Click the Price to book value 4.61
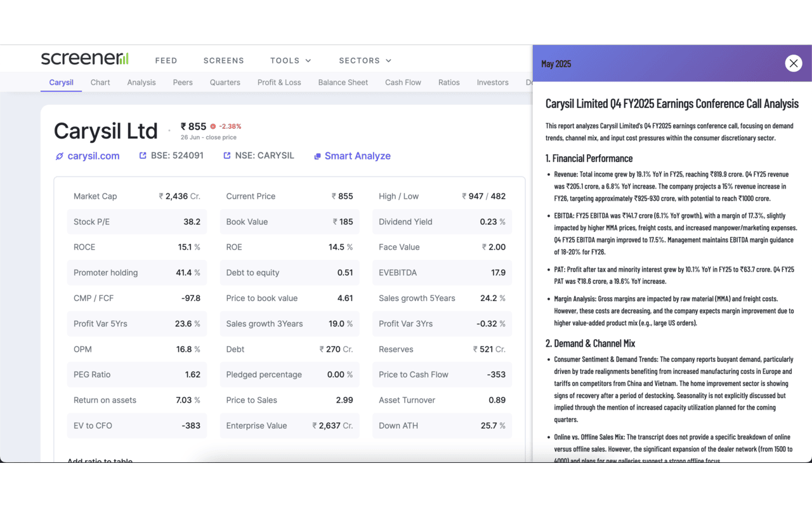Image resolution: width=812 pixels, height=508 pixels. (x=345, y=298)
